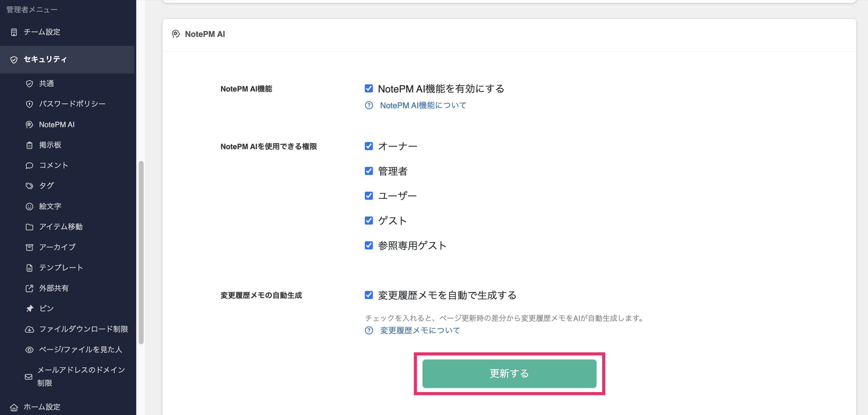The image size is (868, 415).
Task: Open the 変更履歴メモについて help link
Action: pyautogui.click(x=420, y=330)
